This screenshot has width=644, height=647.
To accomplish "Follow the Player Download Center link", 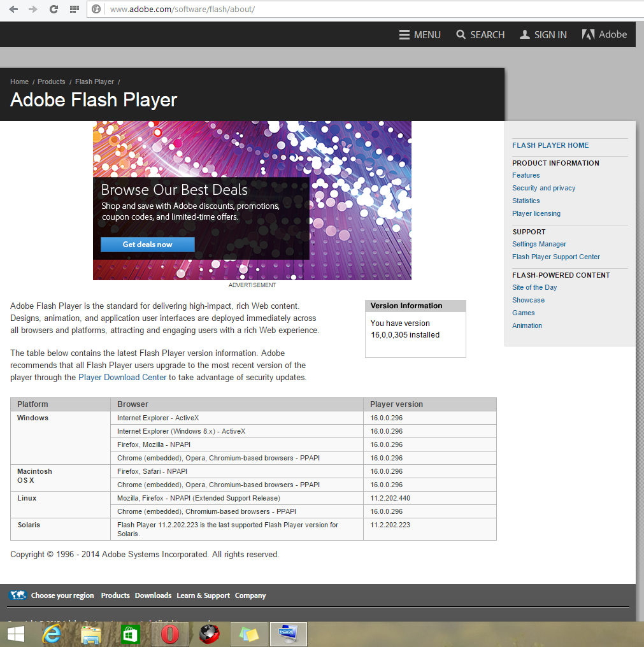I will pyautogui.click(x=122, y=378).
